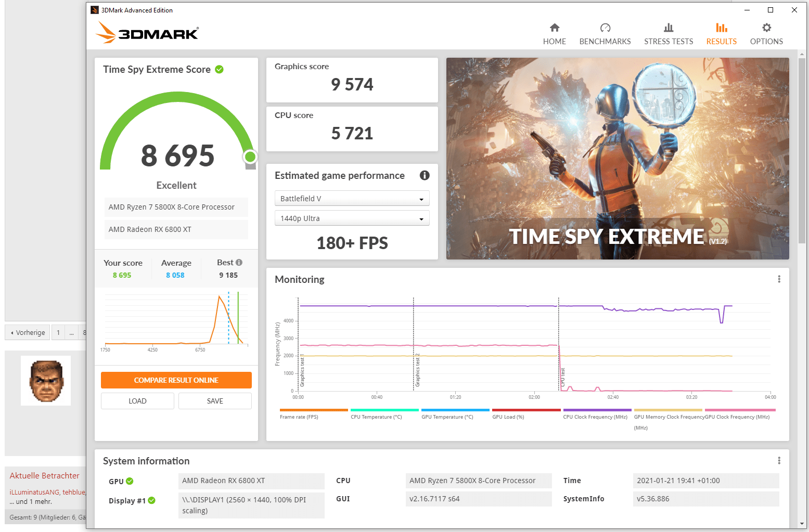Viewport: 809px width, 532px height.
Task: Click the CPU score value 5 721
Action: pyautogui.click(x=352, y=133)
